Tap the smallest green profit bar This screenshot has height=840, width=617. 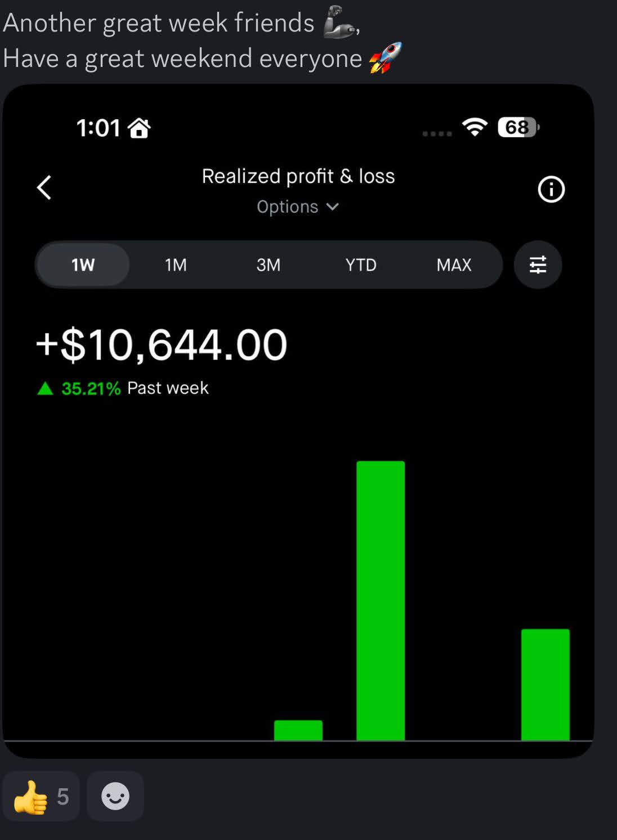coord(298,730)
